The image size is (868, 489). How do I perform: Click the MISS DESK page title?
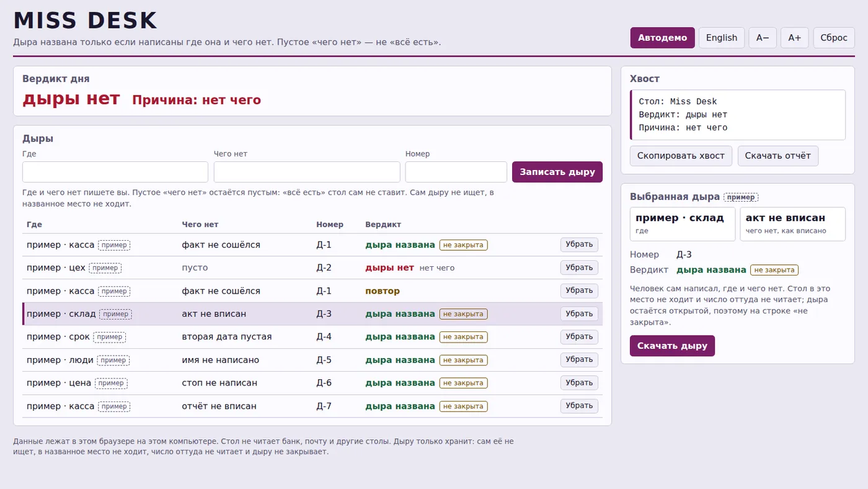click(86, 20)
